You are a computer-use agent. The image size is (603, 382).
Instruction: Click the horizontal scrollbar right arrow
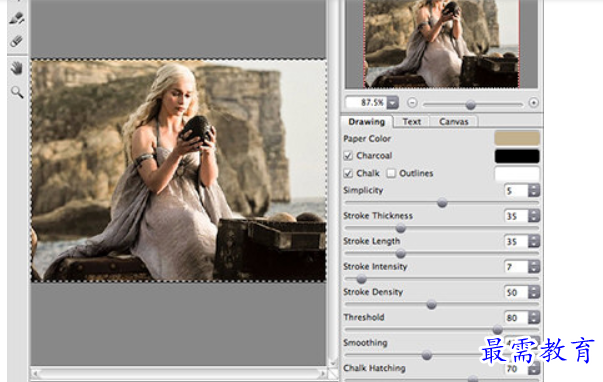tap(323, 373)
